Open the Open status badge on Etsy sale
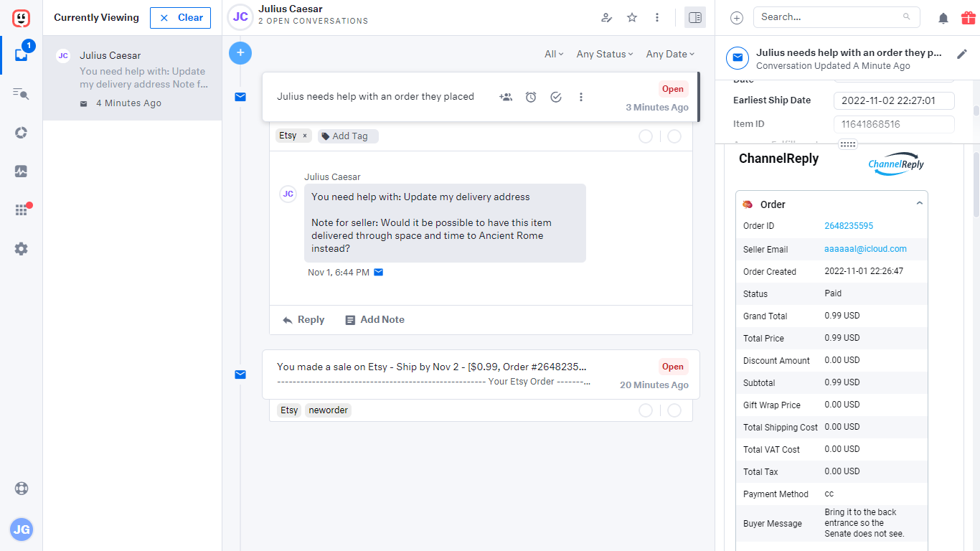The image size is (980, 551). click(673, 367)
